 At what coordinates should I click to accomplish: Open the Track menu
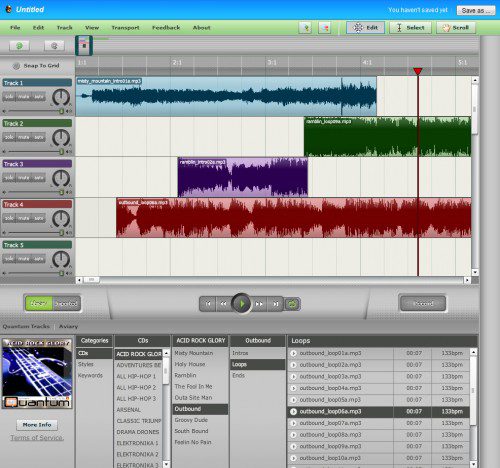click(64, 28)
